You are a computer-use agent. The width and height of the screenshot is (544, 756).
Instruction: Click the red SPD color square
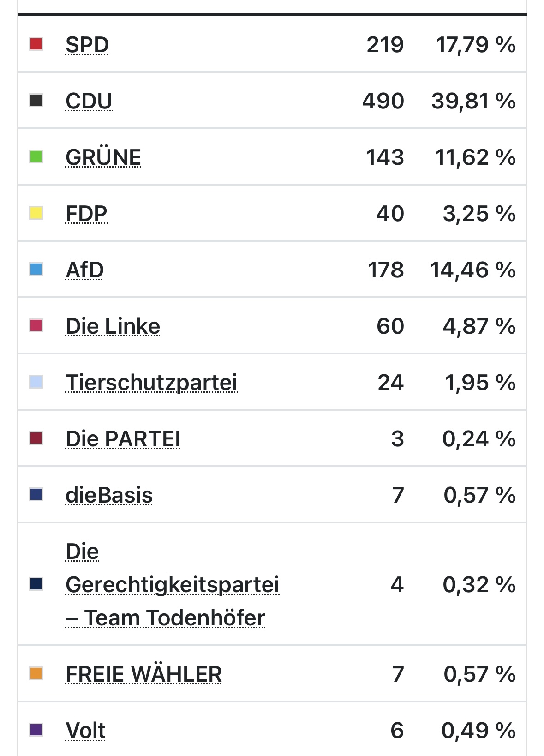coord(36,44)
